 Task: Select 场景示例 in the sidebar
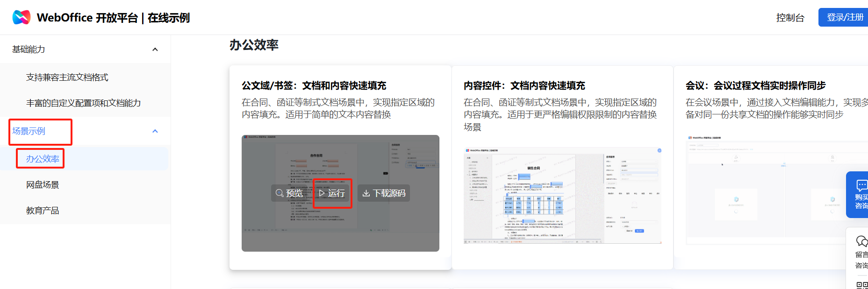[x=29, y=131]
